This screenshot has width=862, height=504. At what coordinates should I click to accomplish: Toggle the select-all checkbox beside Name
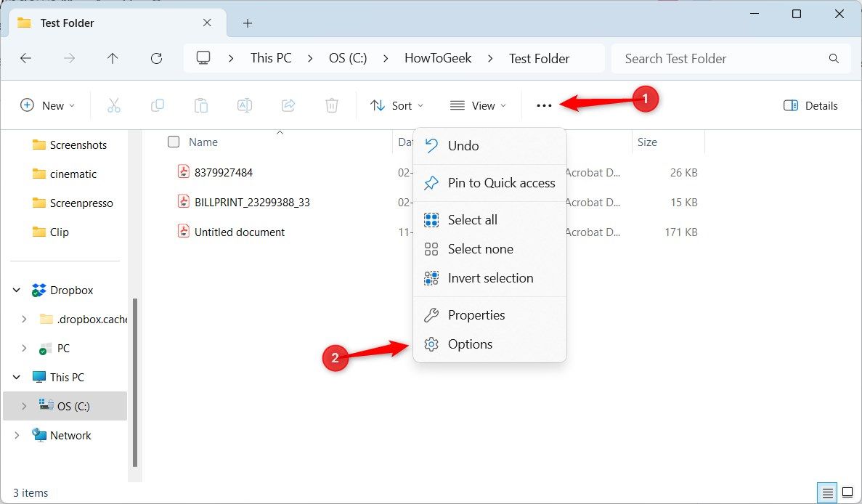(x=174, y=142)
